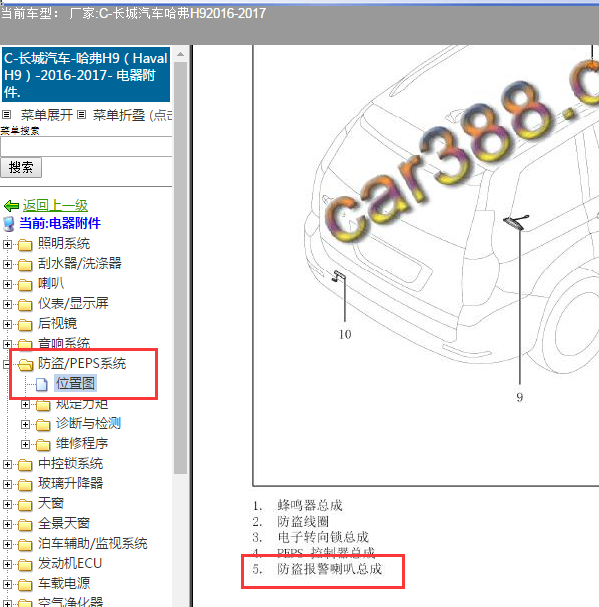Click the 发动机ECU folder icon

[x=25, y=565]
